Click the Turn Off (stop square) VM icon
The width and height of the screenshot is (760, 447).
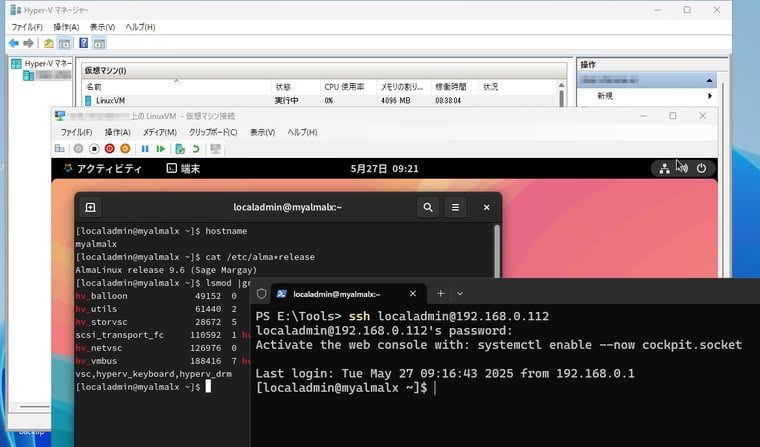(94, 148)
